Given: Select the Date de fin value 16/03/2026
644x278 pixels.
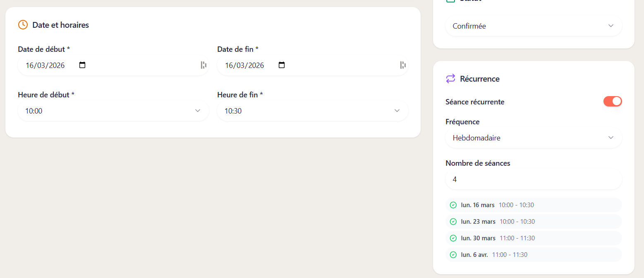Looking at the screenshot, I should click(x=244, y=65).
